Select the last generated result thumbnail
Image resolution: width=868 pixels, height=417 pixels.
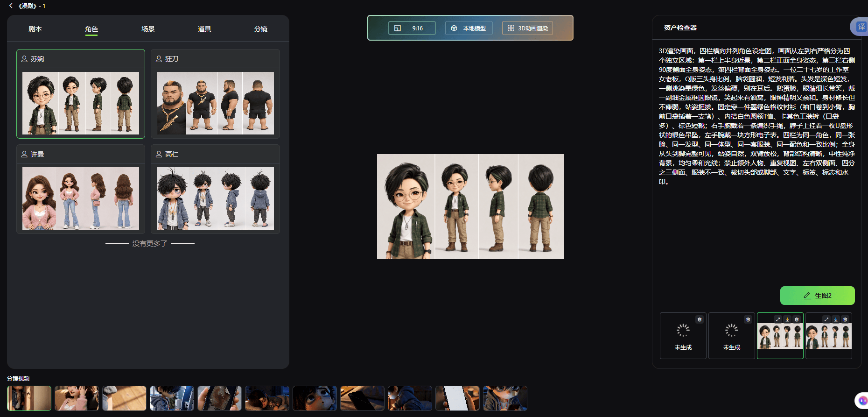point(829,337)
